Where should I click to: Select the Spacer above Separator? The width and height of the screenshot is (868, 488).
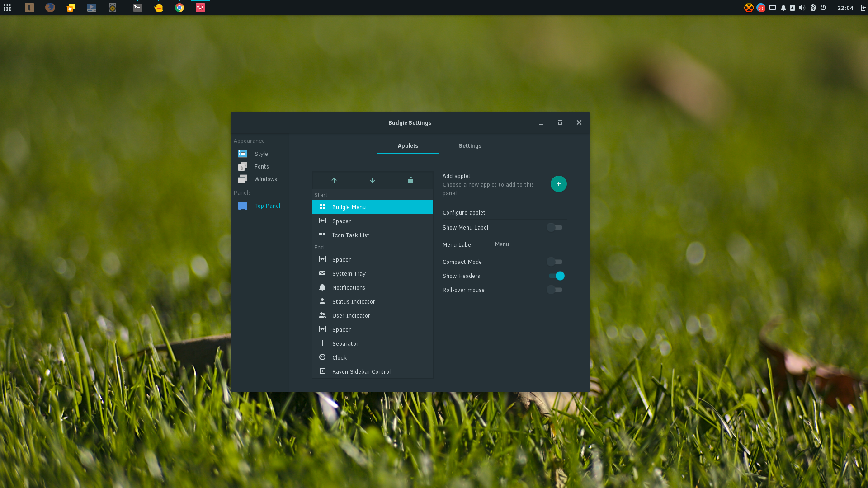tap(373, 329)
